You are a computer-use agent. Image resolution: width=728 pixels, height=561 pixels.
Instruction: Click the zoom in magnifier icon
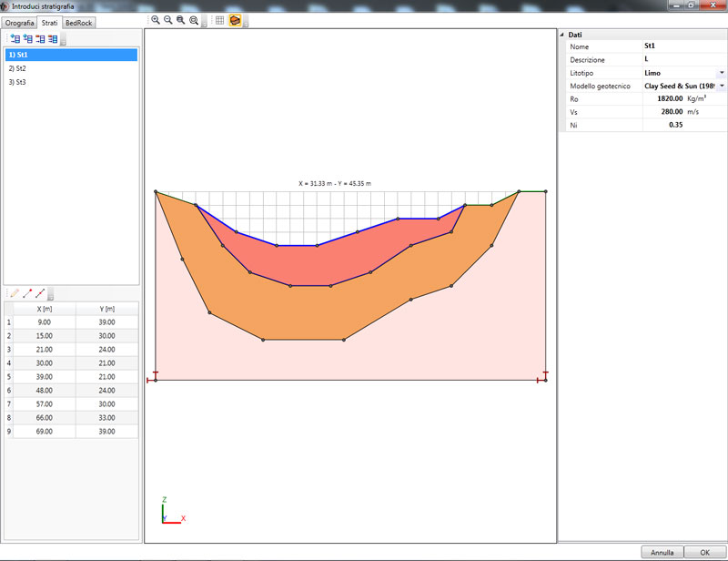click(156, 20)
